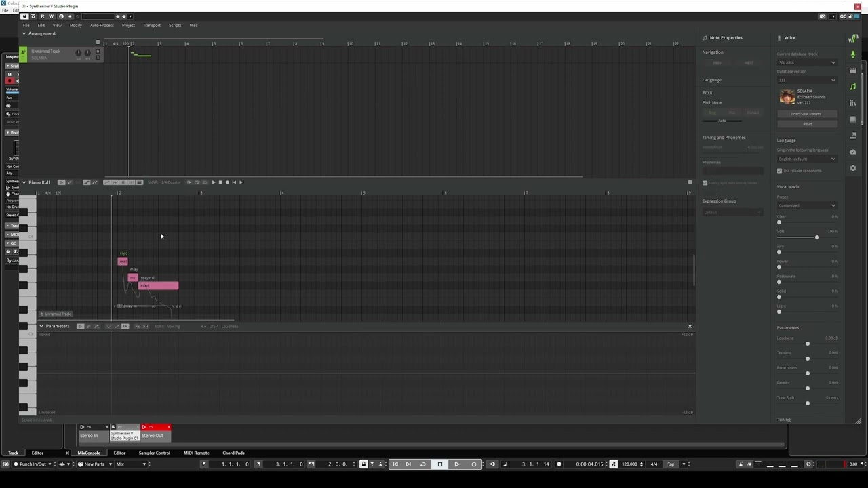Select the pencil tool in piano roll toolbar
868x488 pixels.
tap(69, 182)
